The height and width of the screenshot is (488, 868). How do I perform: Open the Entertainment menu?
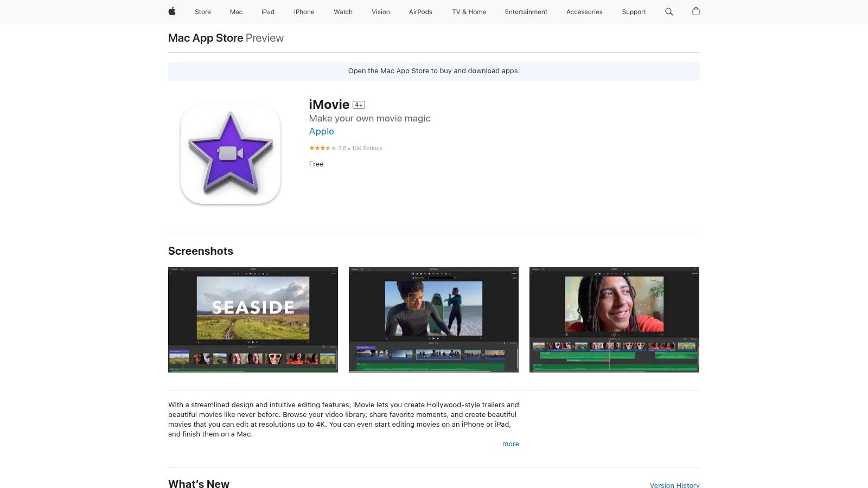tap(526, 11)
